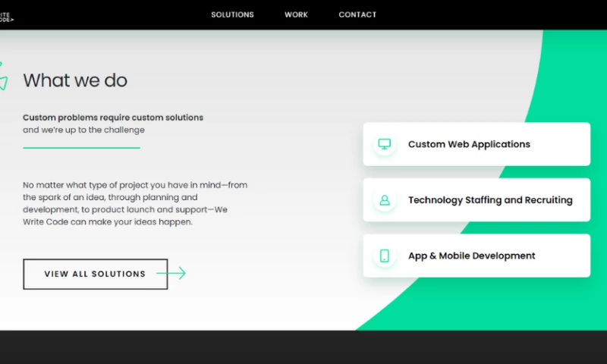Click the green icon beside What we do
This screenshot has width=607, height=364.
3,77
